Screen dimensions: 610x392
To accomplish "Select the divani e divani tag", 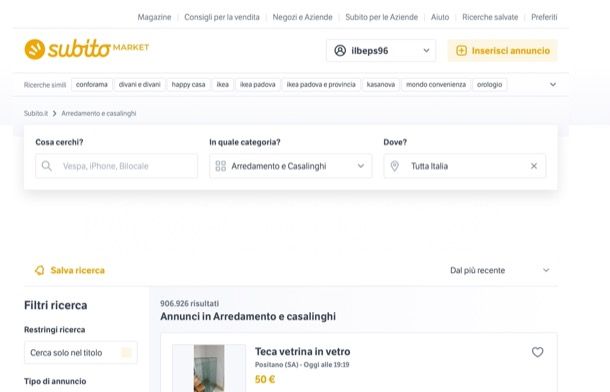I will pyautogui.click(x=140, y=84).
